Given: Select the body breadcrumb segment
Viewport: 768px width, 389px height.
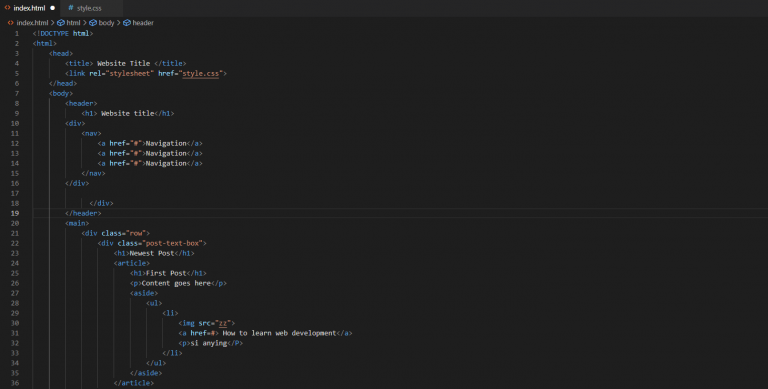Looking at the screenshot, I should pyautogui.click(x=106, y=23).
